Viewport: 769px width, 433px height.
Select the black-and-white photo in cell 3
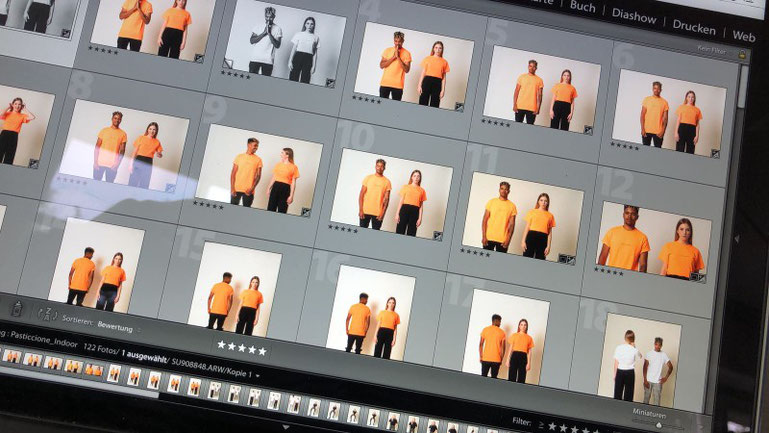(284, 44)
